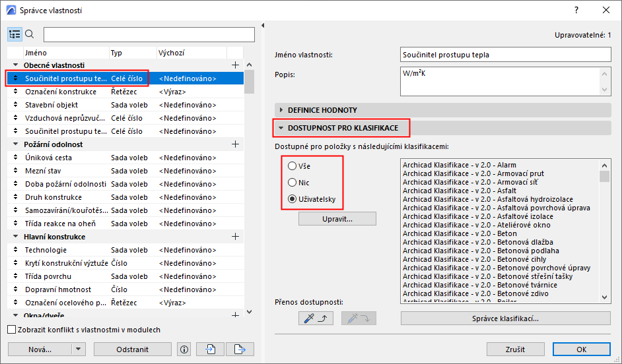Select the Doba požární odolnosti row

pyautogui.click(x=125, y=184)
